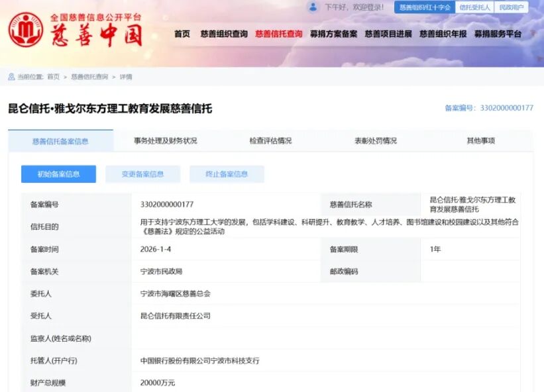The width and height of the screenshot is (544, 392).
Task: Switch to the 表彰处罚情况 tab
Action: [376, 141]
